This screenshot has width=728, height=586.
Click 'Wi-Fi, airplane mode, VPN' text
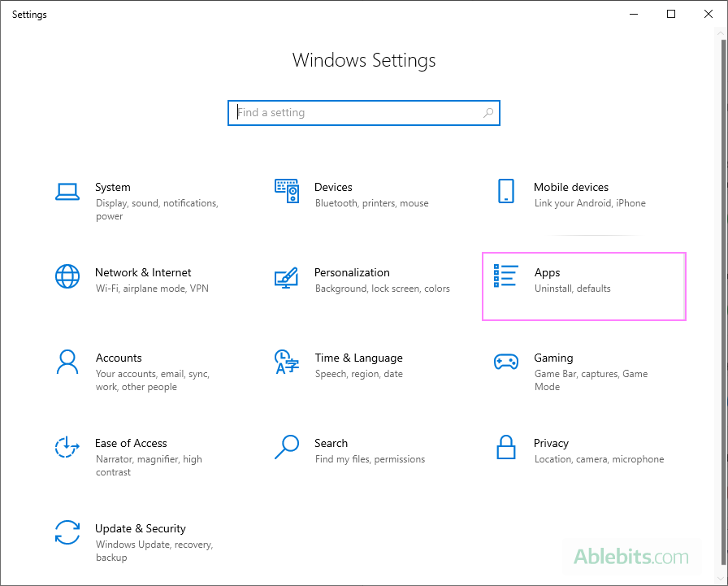(x=152, y=289)
